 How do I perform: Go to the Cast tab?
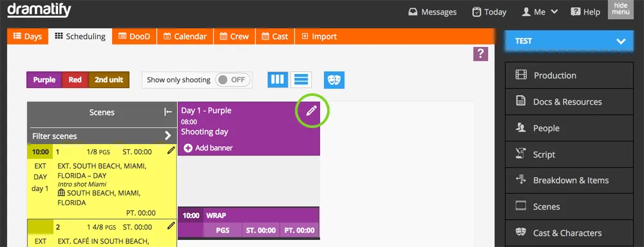275,37
